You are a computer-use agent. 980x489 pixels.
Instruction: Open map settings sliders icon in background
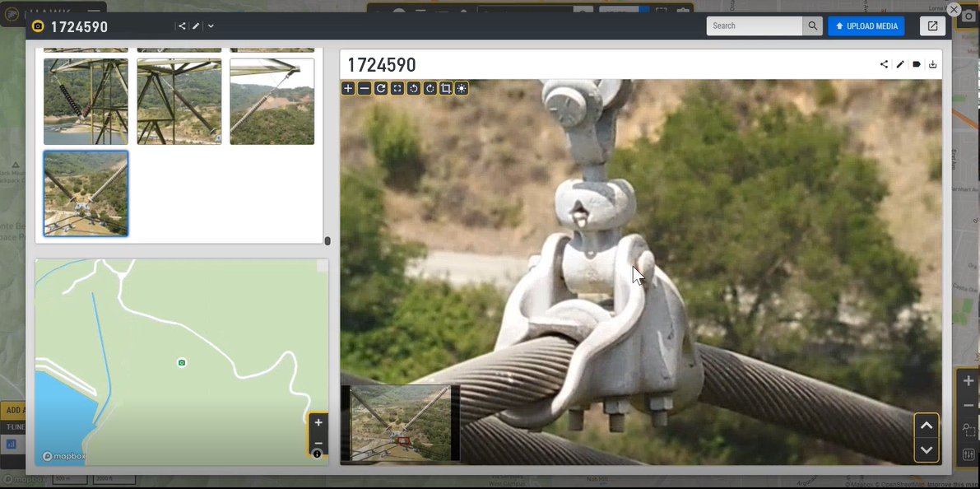[968, 454]
